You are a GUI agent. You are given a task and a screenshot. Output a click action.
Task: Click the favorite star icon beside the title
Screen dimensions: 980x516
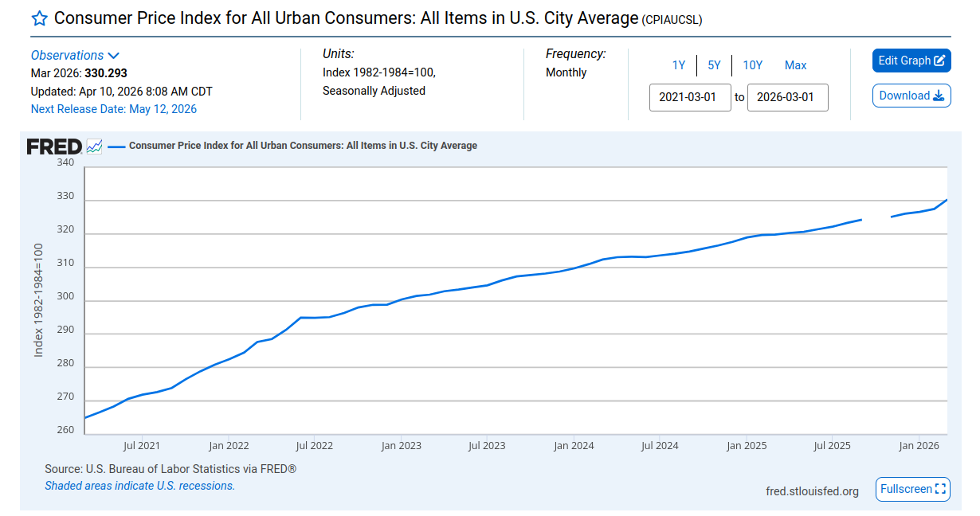tap(39, 18)
